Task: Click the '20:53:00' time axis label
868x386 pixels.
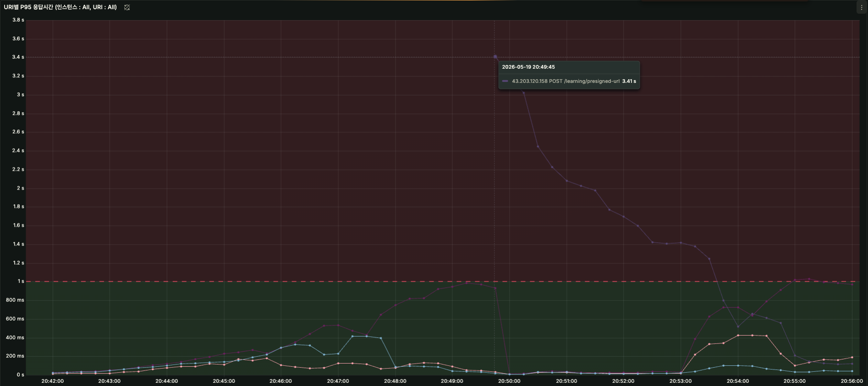Action: (681, 381)
